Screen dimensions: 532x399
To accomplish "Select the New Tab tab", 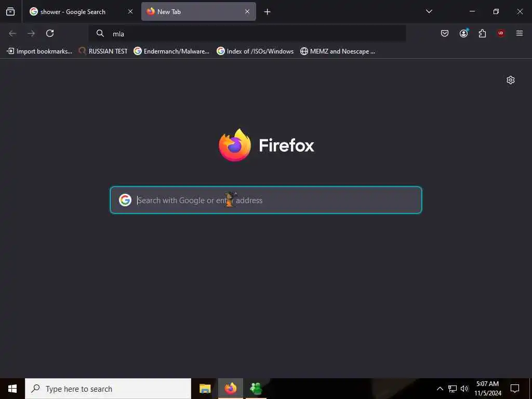I will point(198,11).
